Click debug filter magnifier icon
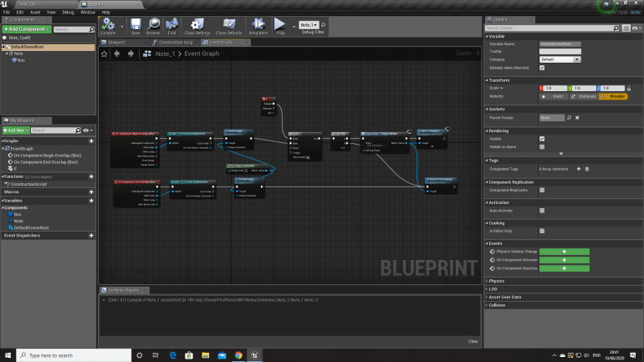This screenshot has width=644, height=362. 323,25
